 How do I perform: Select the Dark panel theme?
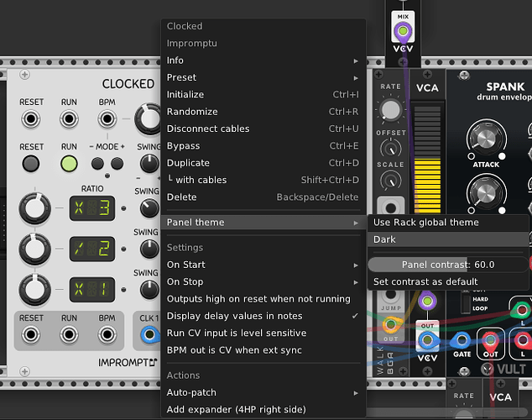(448, 239)
